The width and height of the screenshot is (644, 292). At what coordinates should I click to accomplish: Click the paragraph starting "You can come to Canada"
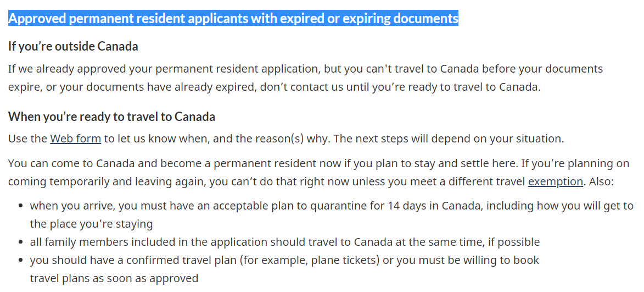coord(319,172)
